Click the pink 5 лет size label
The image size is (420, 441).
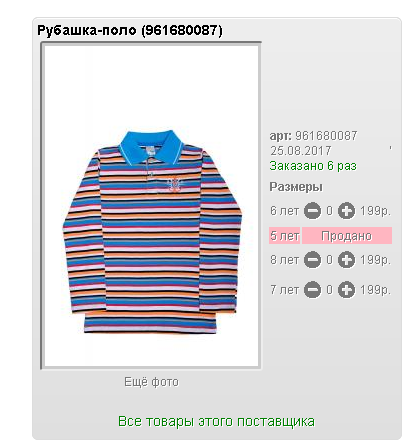[x=284, y=236]
